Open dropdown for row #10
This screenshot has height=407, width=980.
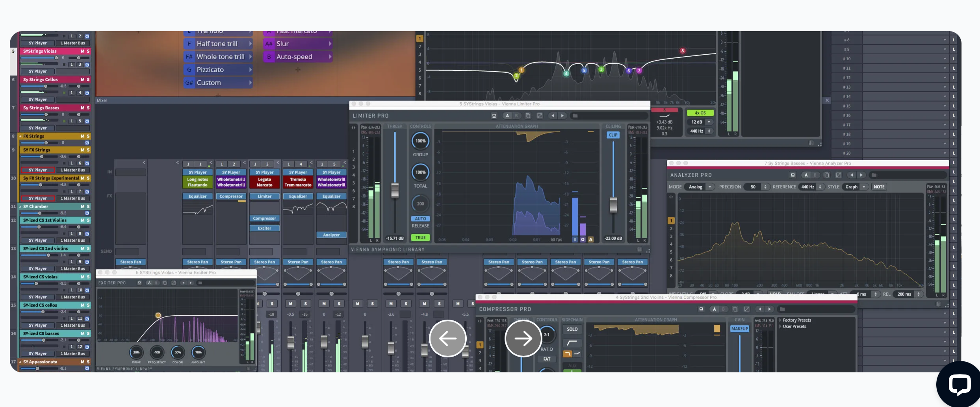coord(945,59)
